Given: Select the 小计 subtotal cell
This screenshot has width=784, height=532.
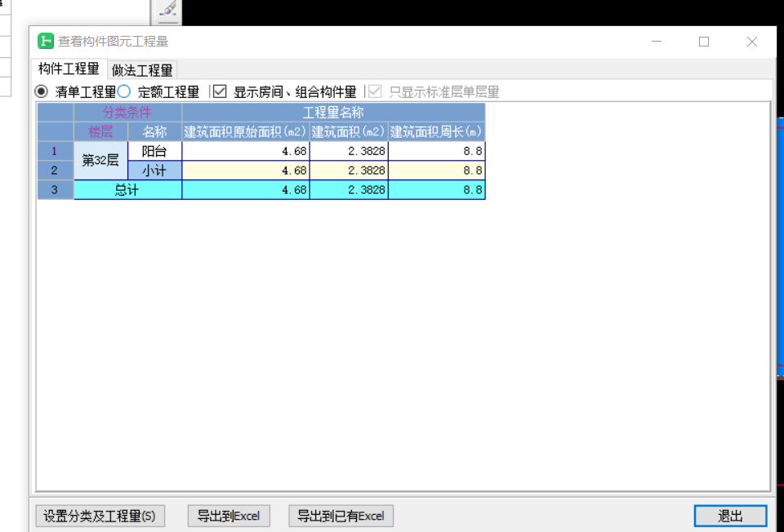Looking at the screenshot, I should pyautogui.click(x=154, y=171).
